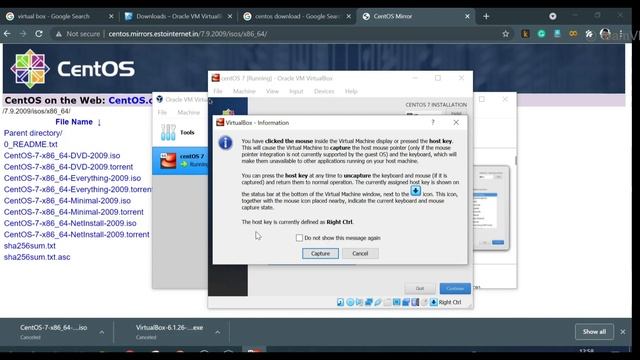Click sort arrow next to File Name
The width and height of the screenshot is (640, 360).
coord(99,122)
